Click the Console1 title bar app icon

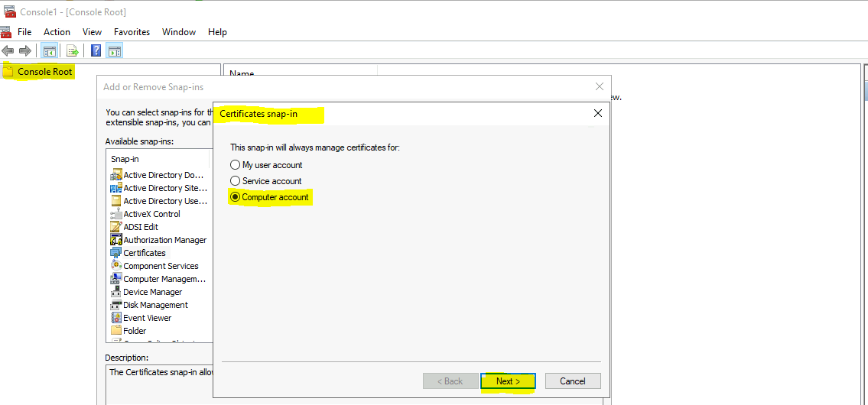click(9, 11)
